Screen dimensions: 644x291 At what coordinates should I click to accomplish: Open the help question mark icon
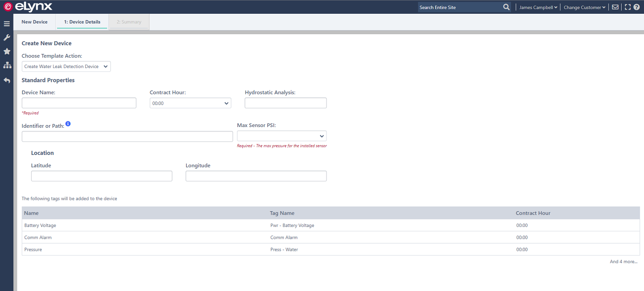click(x=637, y=7)
